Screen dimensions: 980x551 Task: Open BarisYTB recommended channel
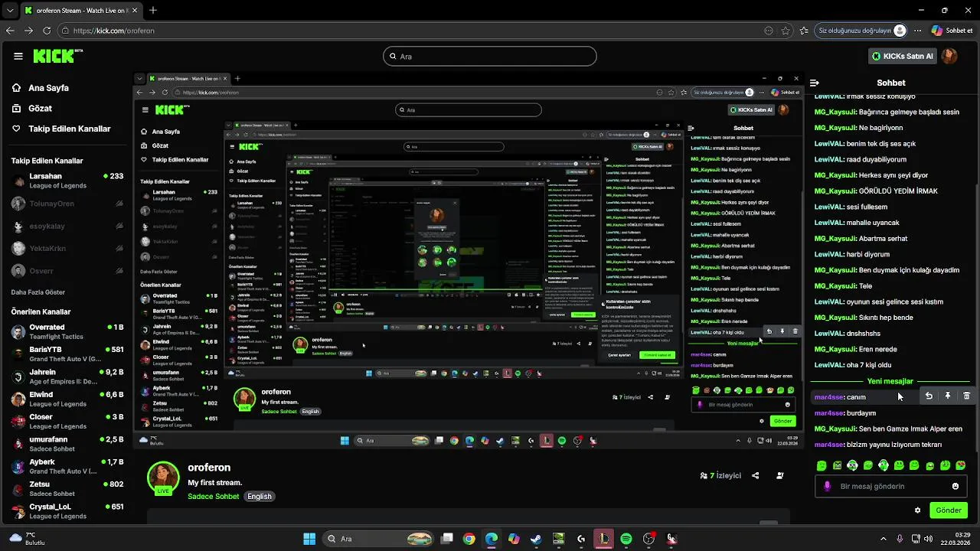[x=67, y=354]
